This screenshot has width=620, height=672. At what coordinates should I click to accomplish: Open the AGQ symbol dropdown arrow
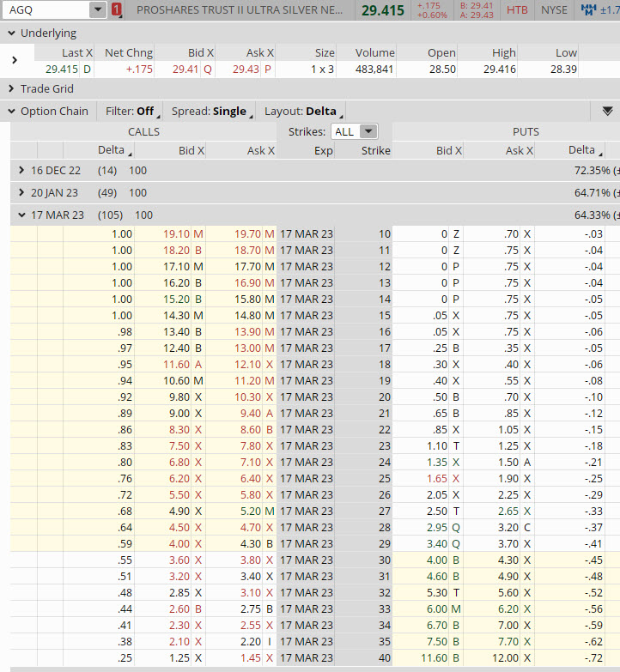pos(98,10)
